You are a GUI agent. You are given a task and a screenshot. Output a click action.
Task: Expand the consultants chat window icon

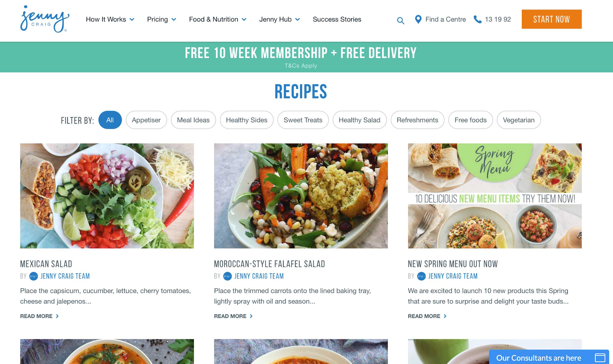tap(600, 358)
